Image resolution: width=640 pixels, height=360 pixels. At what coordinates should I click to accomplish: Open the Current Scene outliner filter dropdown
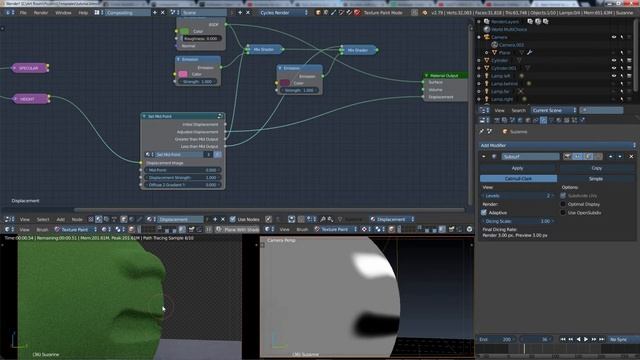click(554, 110)
